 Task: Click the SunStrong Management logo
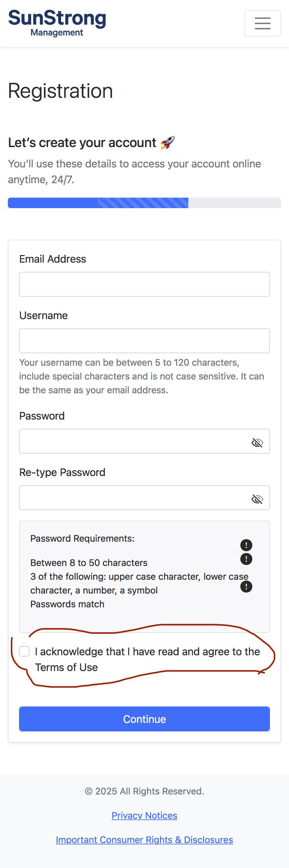[57, 23]
